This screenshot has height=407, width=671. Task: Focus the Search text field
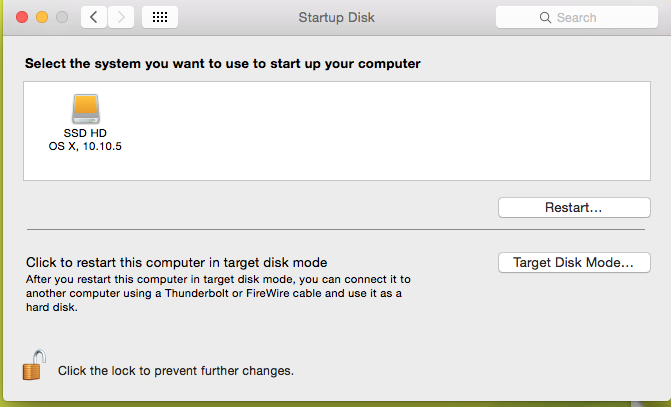coord(577,18)
